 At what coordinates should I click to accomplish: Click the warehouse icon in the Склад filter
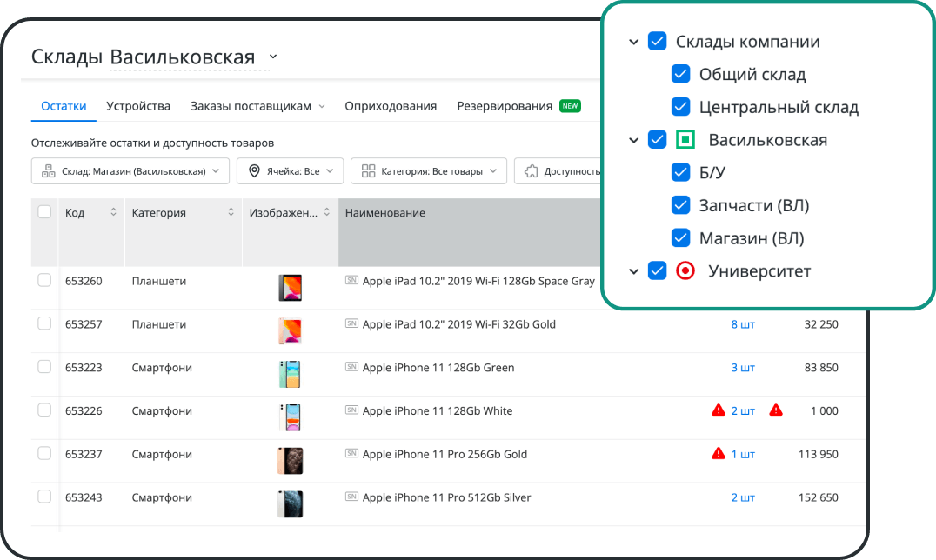49,170
